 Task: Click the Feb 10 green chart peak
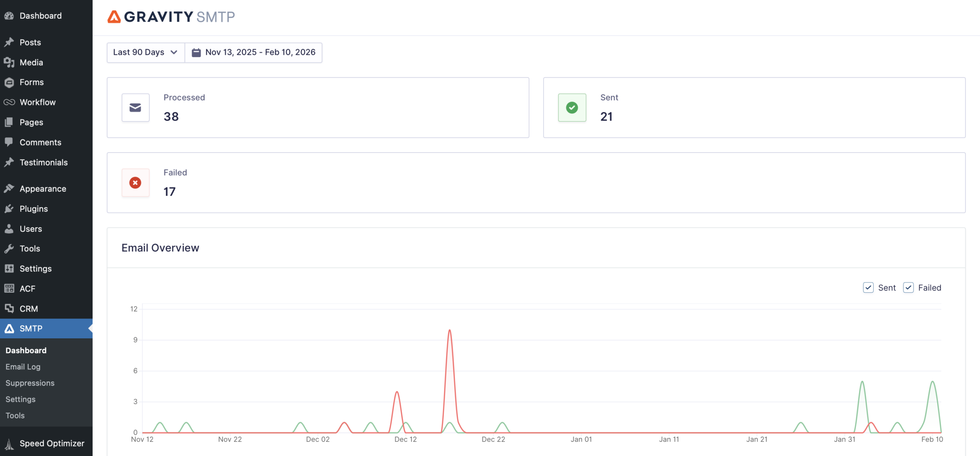click(x=933, y=382)
